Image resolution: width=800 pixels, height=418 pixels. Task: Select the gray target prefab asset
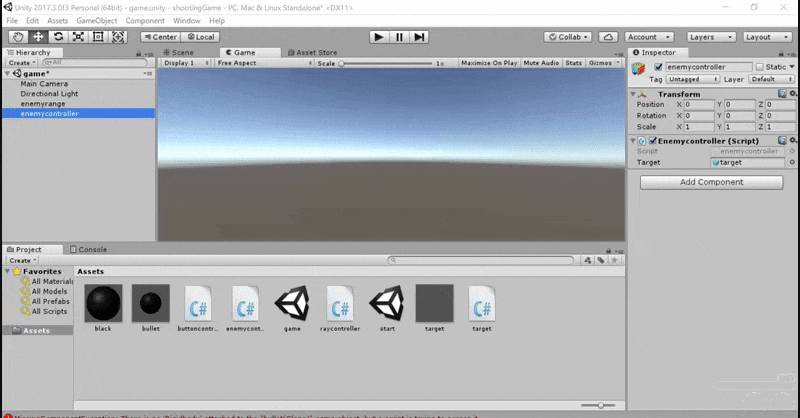pos(435,303)
